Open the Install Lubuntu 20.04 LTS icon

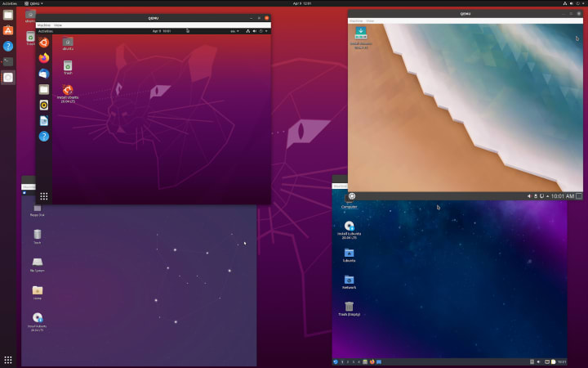tap(350, 230)
